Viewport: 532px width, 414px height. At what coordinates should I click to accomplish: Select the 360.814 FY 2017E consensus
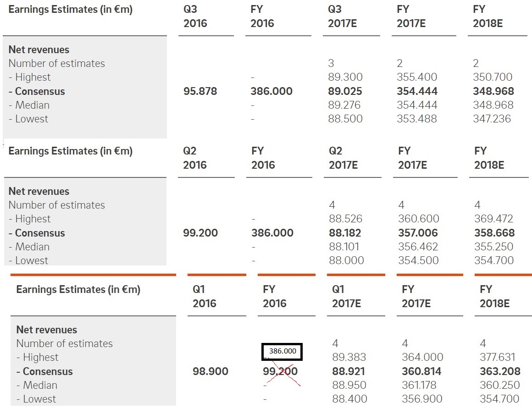pos(421,371)
